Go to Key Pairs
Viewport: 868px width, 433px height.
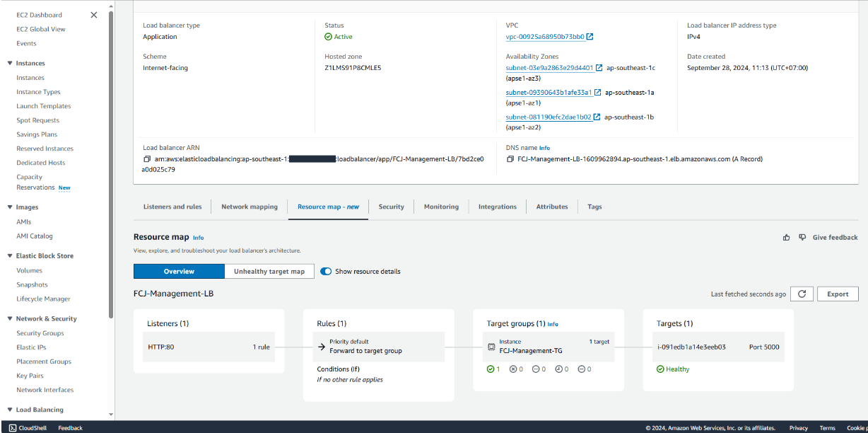[30, 376]
